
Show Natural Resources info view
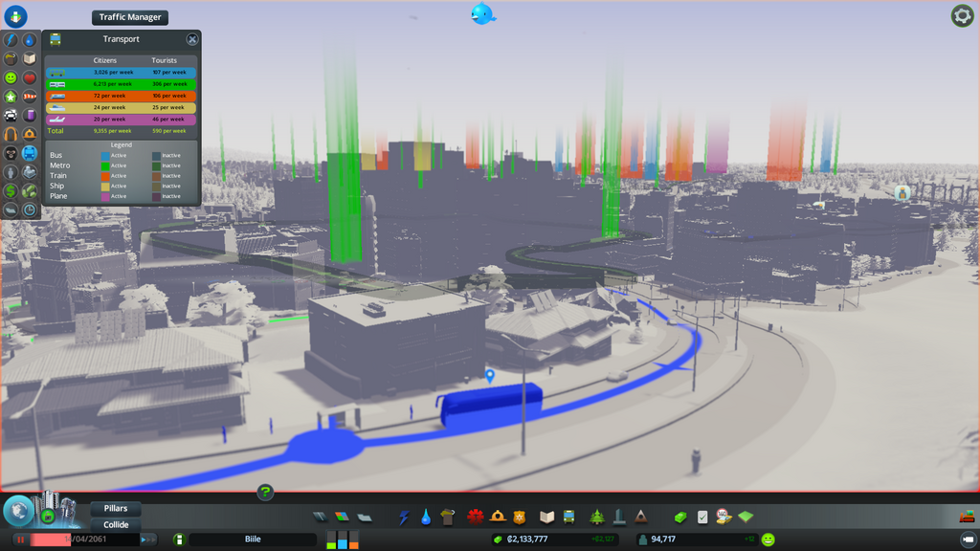pyautogui.click(x=30, y=190)
